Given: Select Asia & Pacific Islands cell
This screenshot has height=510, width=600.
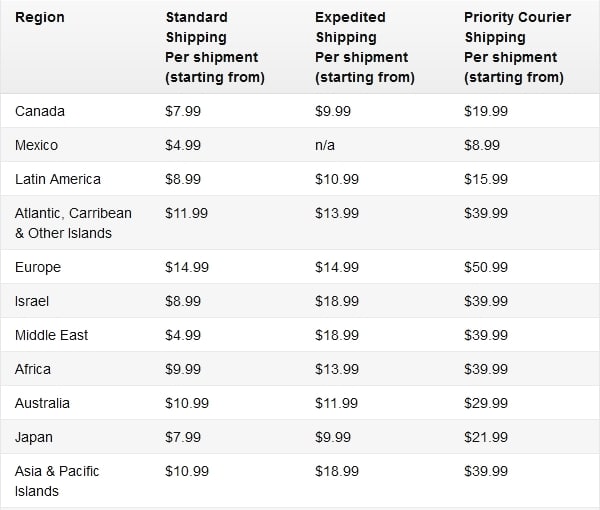Looking at the screenshot, I should pyautogui.click(x=57, y=481).
